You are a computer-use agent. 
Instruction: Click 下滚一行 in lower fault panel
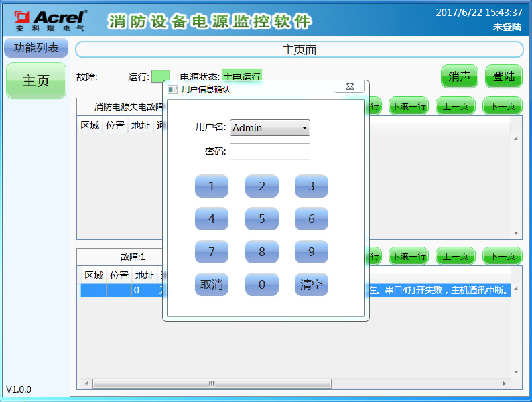[409, 256]
